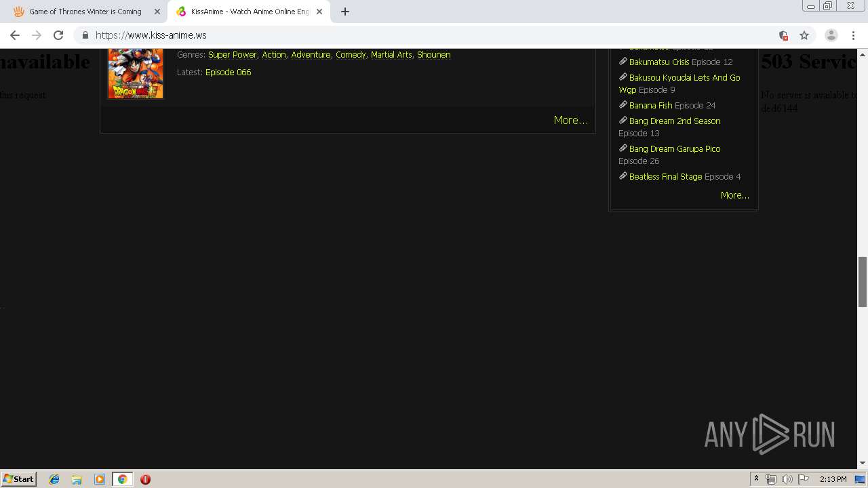Screen dimensions: 868x488
Task: Click the padlock site info icon
Action: coord(85,35)
